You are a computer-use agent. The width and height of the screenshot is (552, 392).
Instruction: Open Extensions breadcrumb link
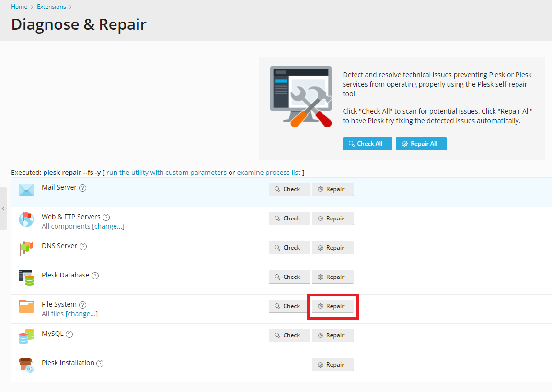[x=51, y=7]
